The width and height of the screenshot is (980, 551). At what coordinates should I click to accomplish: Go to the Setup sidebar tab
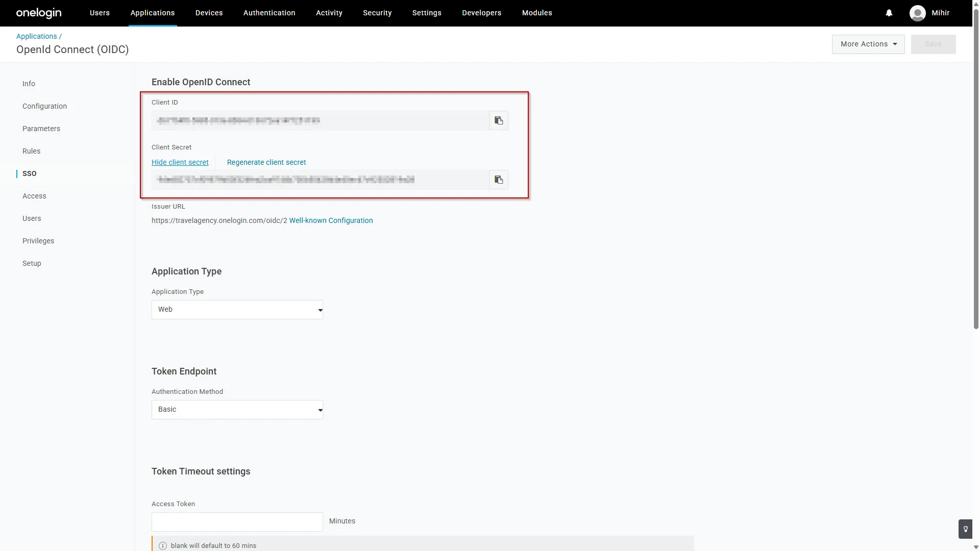click(x=32, y=263)
